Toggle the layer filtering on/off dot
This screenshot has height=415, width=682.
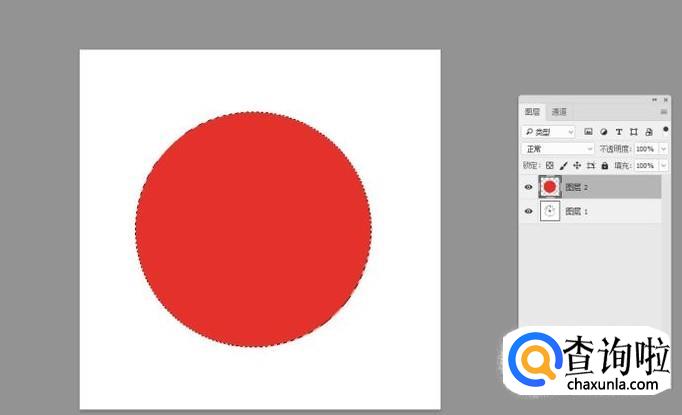point(665,130)
